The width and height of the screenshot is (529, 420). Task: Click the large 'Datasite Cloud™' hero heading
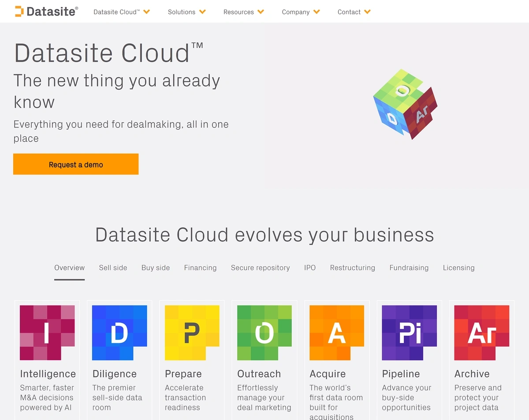[108, 52]
